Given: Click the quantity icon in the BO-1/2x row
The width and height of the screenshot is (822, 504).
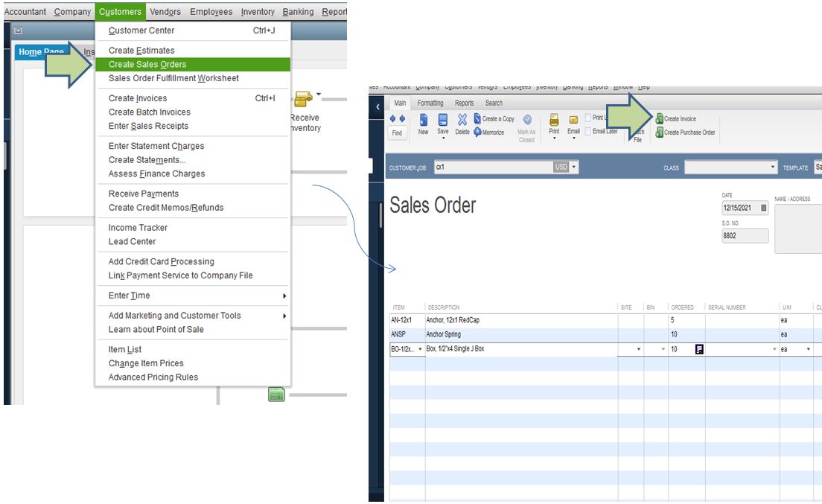Looking at the screenshot, I should (699, 349).
